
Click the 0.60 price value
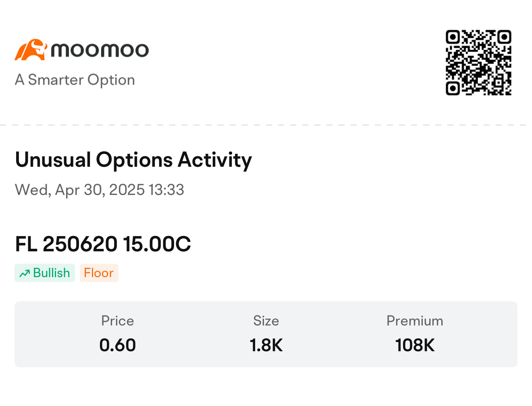117,345
